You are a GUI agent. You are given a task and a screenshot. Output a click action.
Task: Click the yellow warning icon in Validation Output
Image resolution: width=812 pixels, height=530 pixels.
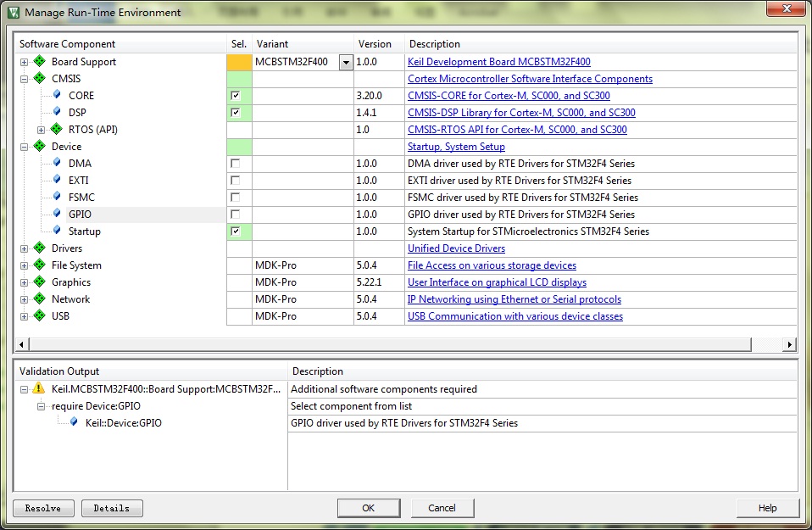click(39, 388)
